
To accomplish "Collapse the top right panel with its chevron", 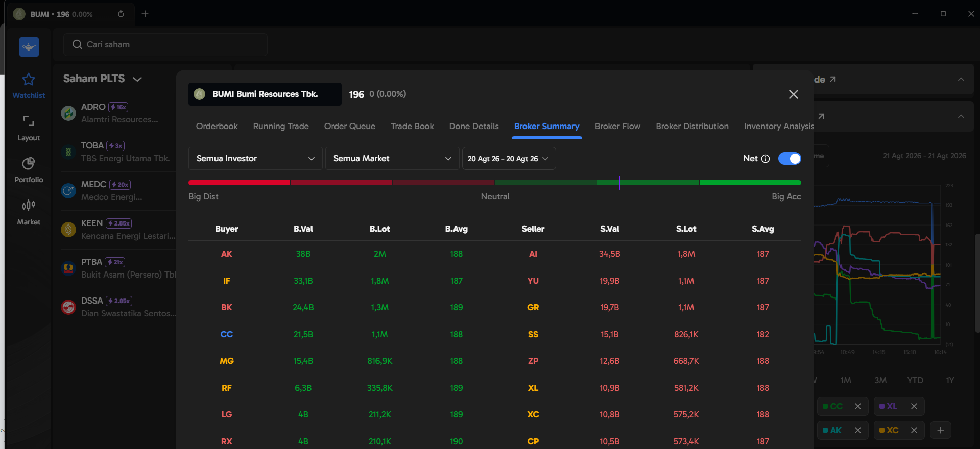I will [x=961, y=79].
